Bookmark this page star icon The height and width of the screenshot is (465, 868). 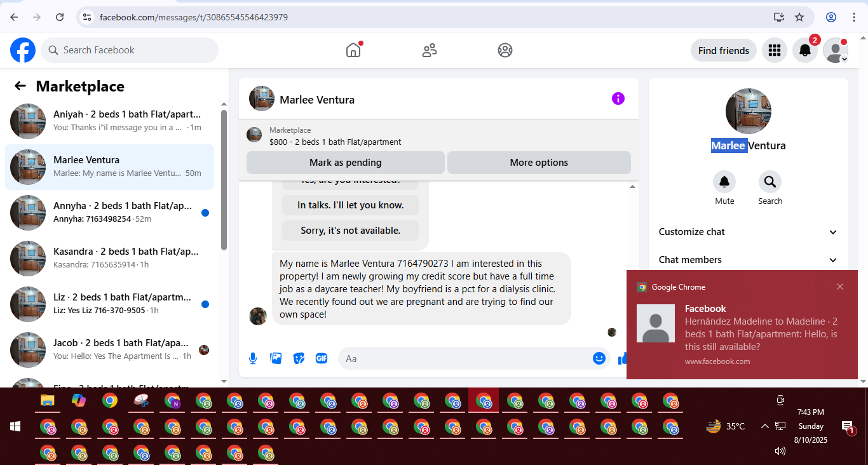799,17
